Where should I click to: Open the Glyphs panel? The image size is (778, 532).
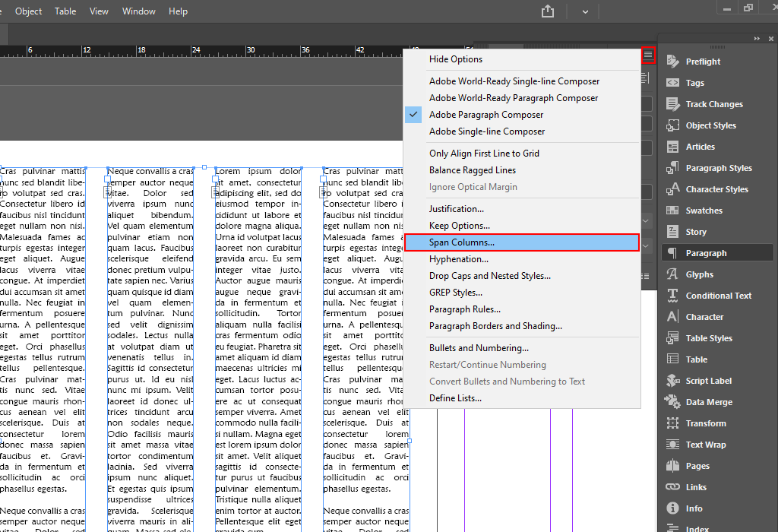(x=699, y=274)
